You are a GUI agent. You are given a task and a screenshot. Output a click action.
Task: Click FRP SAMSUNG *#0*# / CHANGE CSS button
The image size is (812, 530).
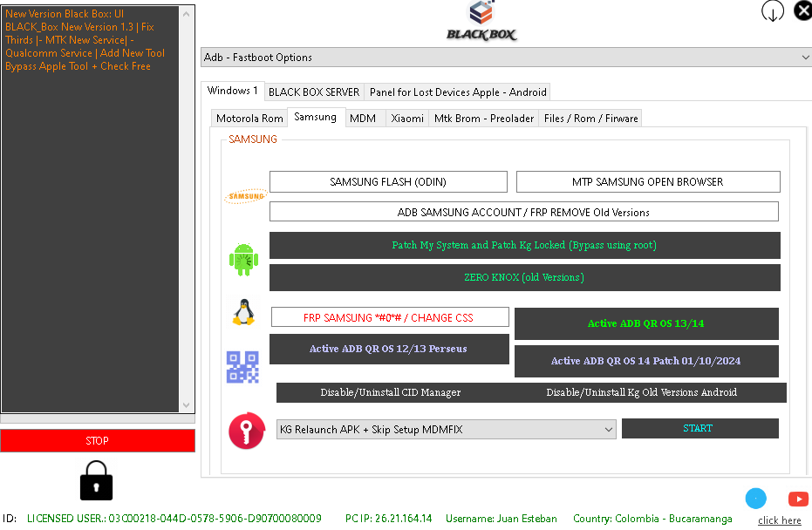(x=389, y=317)
